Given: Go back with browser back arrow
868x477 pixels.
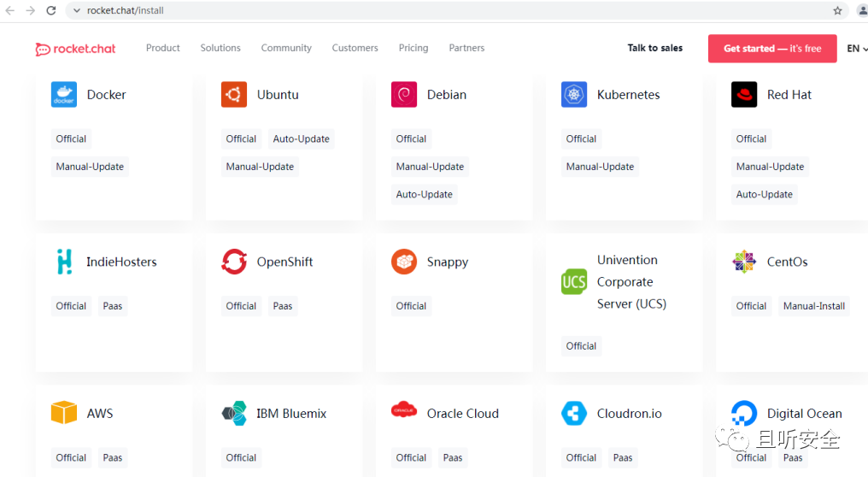Looking at the screenshot, I should pyautogui.click(x=10, y=10).
